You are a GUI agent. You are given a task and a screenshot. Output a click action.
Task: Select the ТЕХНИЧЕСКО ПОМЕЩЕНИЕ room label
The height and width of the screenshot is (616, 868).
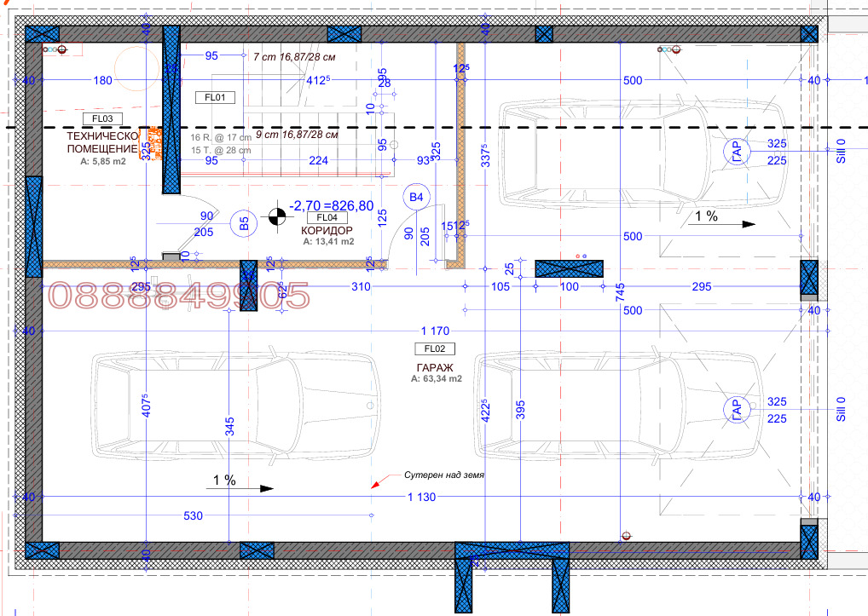(102, 141)
